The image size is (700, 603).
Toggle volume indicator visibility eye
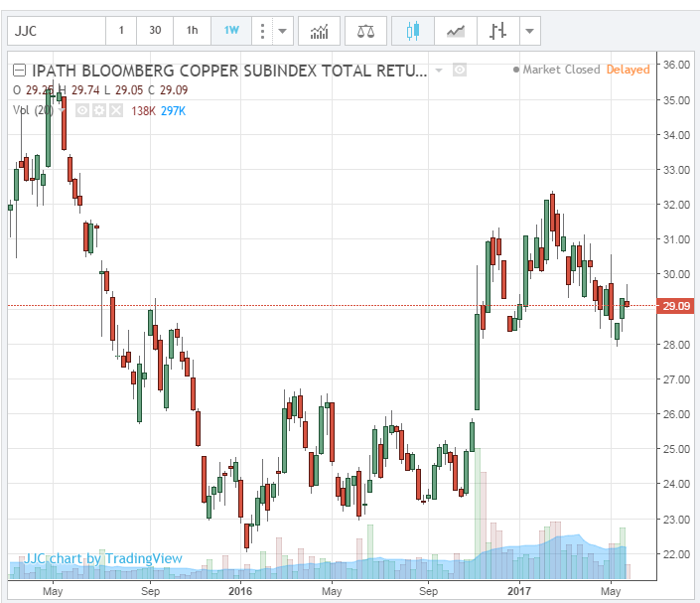pyautogui.click(x=82, y=110)
